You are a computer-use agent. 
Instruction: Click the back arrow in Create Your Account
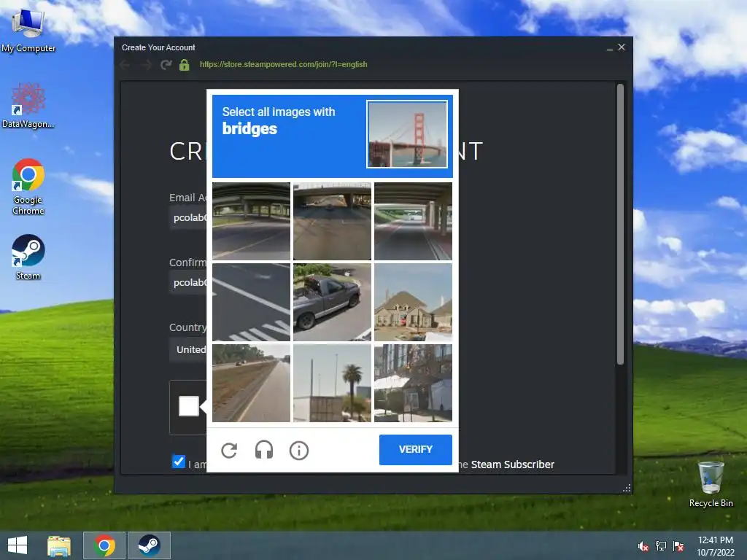click(x=125, y=65)
